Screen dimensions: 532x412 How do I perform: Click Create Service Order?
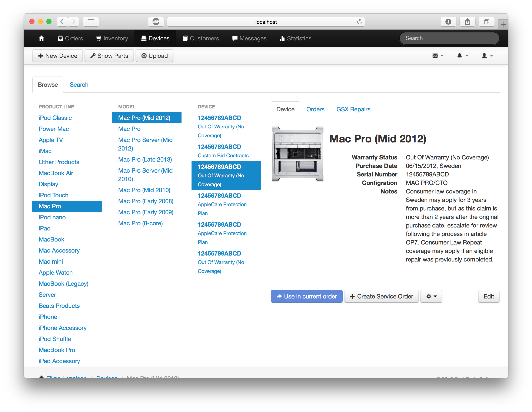[x=381, y=296]
